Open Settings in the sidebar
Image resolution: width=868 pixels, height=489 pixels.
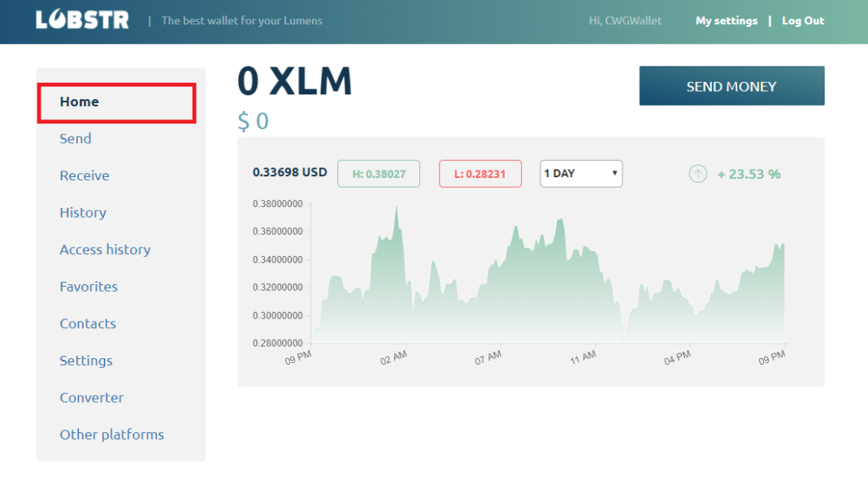[86, 361]
